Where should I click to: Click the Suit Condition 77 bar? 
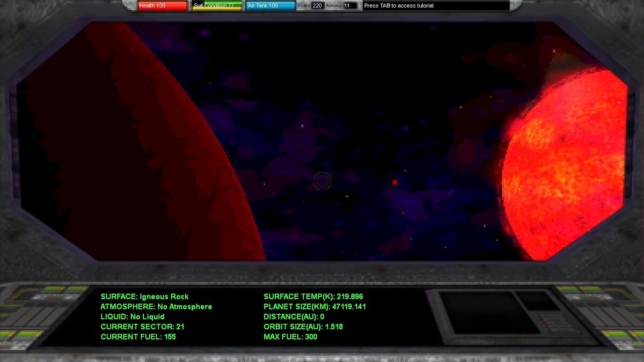tap(217, 5)
